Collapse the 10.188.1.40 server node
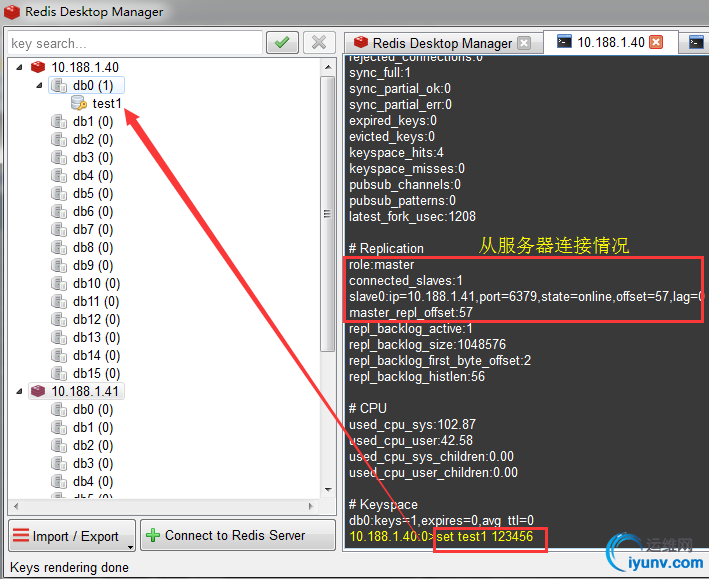Viewport: 709px width, 579px height. click(19, 67)
